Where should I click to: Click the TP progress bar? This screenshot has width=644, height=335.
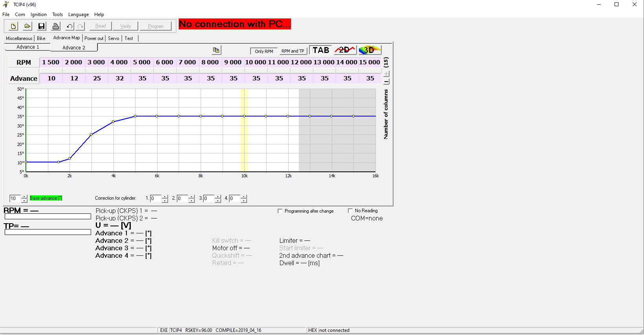(x=48, y=232)
